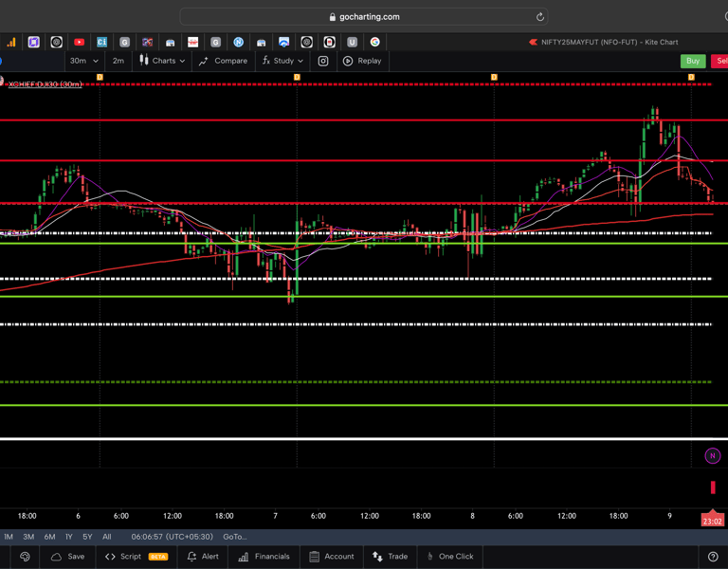Click the chart symbol legend label (30m)
The height and width of the screenshot is (569, 728).
tap(45, 84)
